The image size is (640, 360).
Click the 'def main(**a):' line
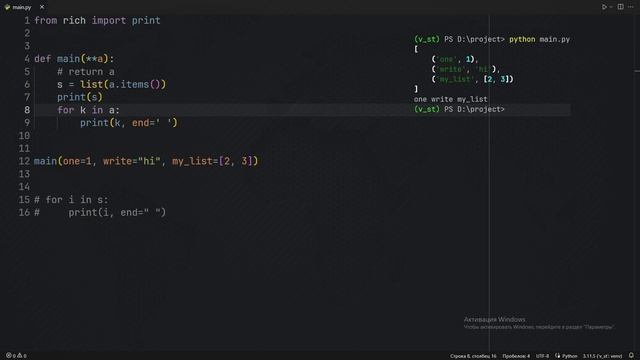coord(74,59)
